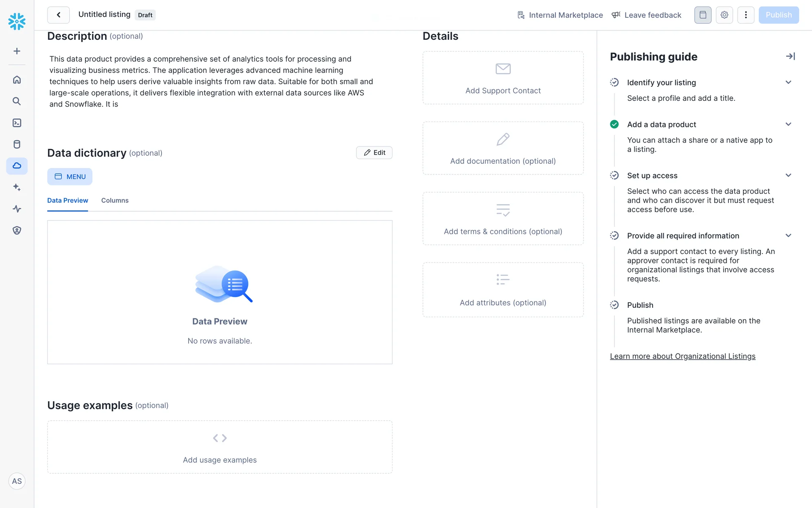Open Learn more about Organizational Listings link
The width and height of the screenshot is (812, 508).
682,356
